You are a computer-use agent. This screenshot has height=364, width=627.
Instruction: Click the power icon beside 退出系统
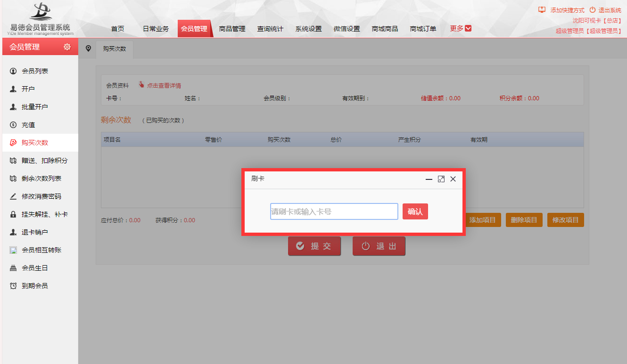tap(593, 9)
